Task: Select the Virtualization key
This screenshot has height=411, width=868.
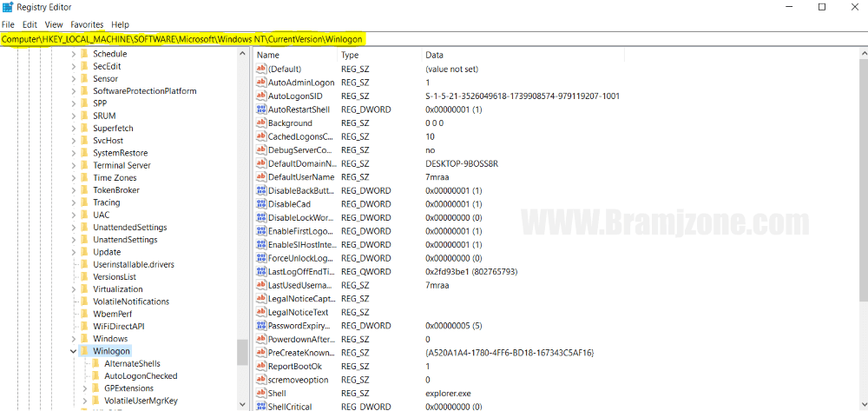Action: [x=118, y=289]
